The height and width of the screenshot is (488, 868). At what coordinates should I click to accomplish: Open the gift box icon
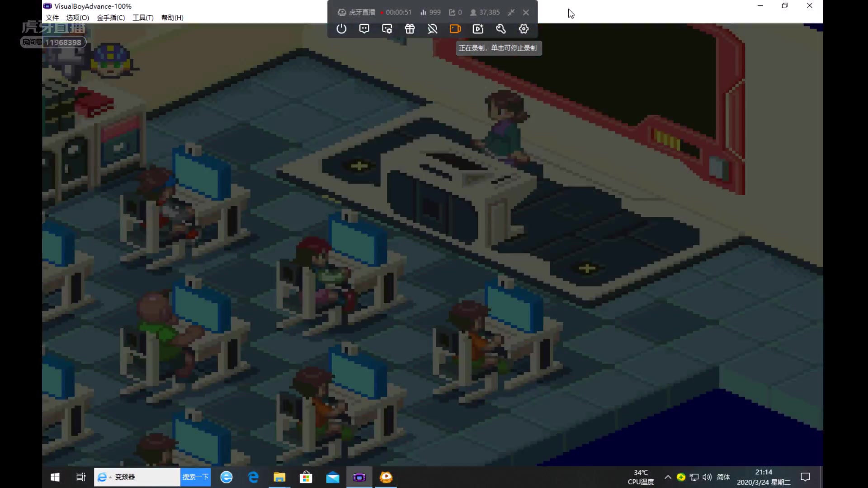point(410,29)
